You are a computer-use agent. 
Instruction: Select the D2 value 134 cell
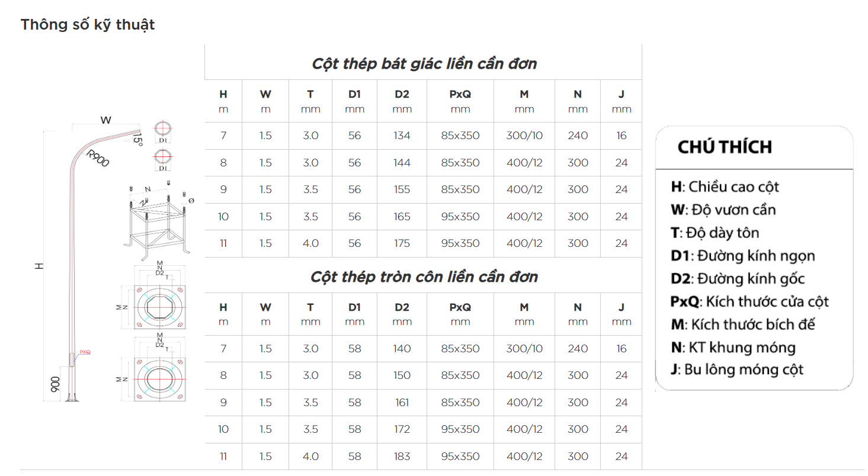point(402,136)
